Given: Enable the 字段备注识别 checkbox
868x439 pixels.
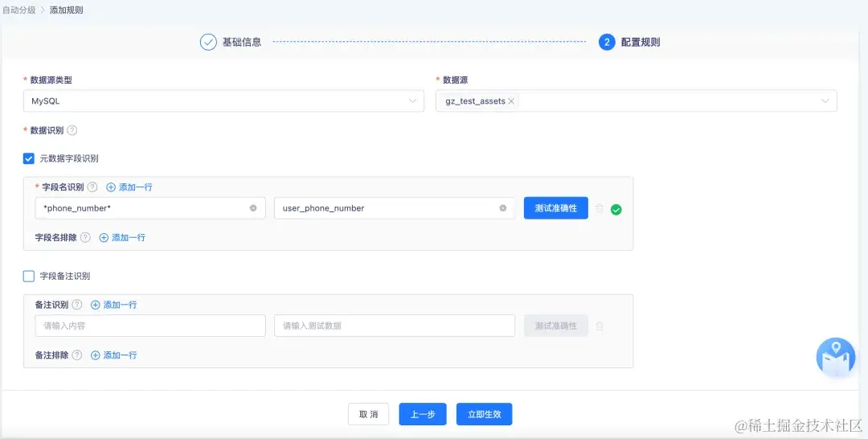Looking at the screenshot, I should pos(29,276).
